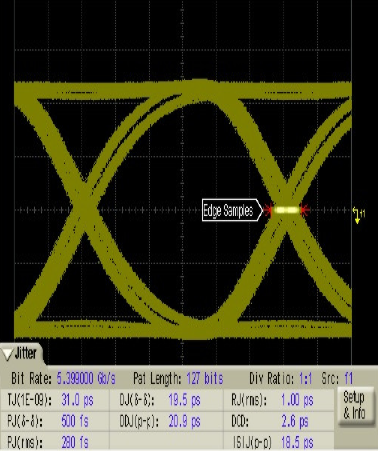The width and height of the screenshot is (378, 451).
Task: Click the PJ(rms) value 280 fs
Action: pyautogui.click(x=75, y=443)
